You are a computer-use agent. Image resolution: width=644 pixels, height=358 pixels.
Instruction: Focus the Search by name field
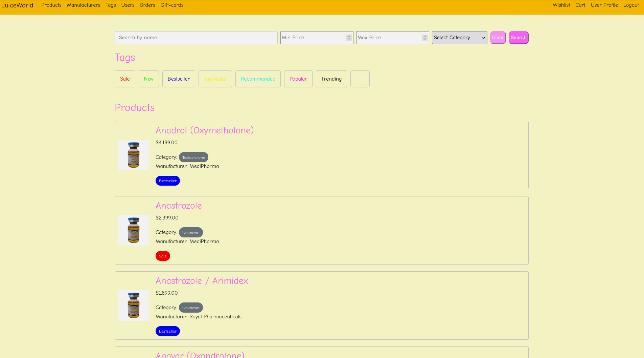(x=196, y=38)
